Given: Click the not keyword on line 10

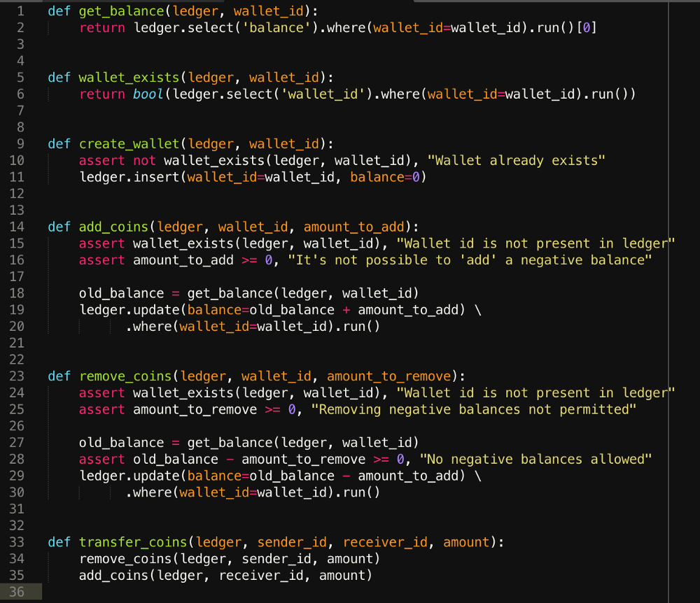Looking at the screenshot, I should pos(145,161).
